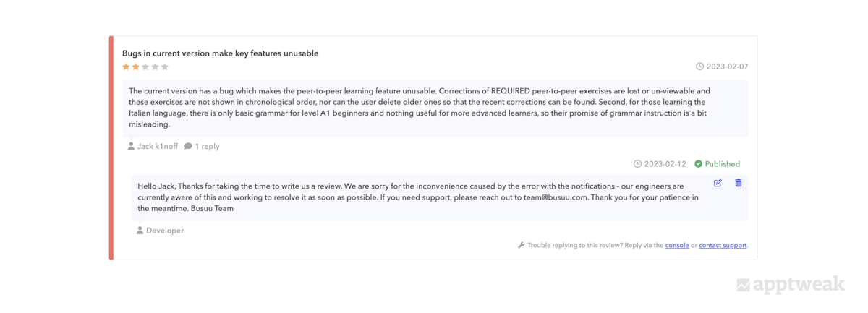Click the Published status label
868x313 pixels.
tap(723, 164)
